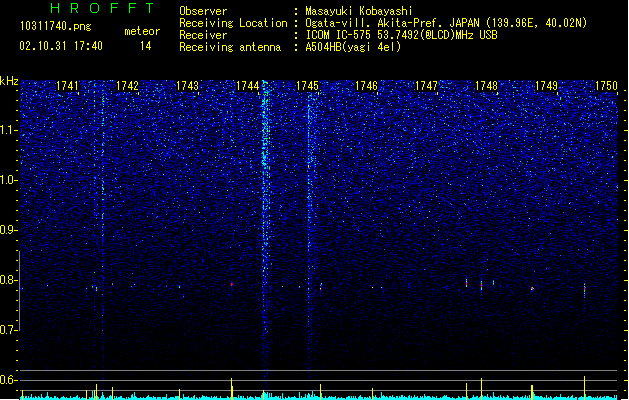
Task: Click the 0.7 kHz frequency label
Action: pyautogui.click(x=8, y=330)
